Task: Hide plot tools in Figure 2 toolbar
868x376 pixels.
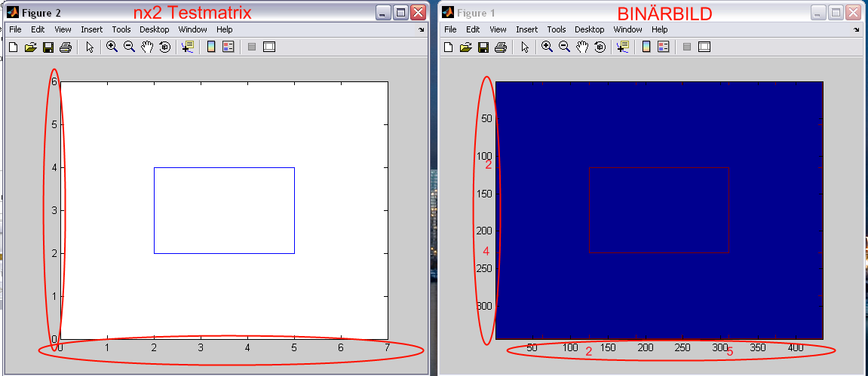Action: [x=252, y=47]
